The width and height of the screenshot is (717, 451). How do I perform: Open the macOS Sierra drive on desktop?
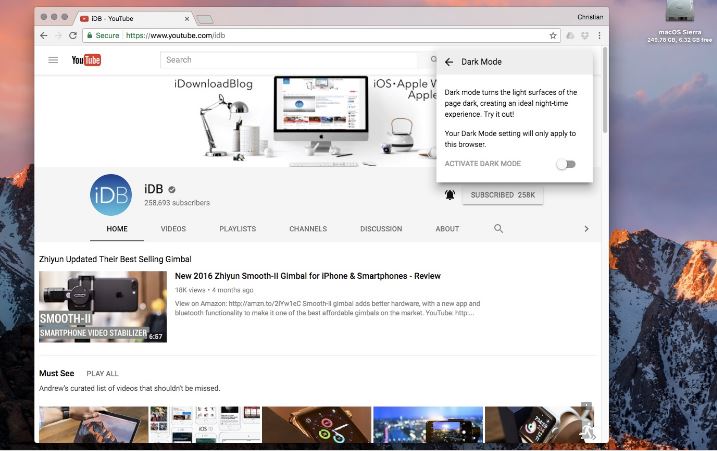(x=679, y=14)
